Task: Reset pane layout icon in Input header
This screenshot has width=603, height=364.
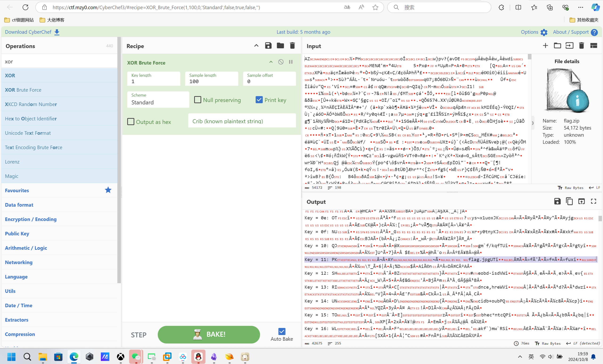Action: [593, 46]
